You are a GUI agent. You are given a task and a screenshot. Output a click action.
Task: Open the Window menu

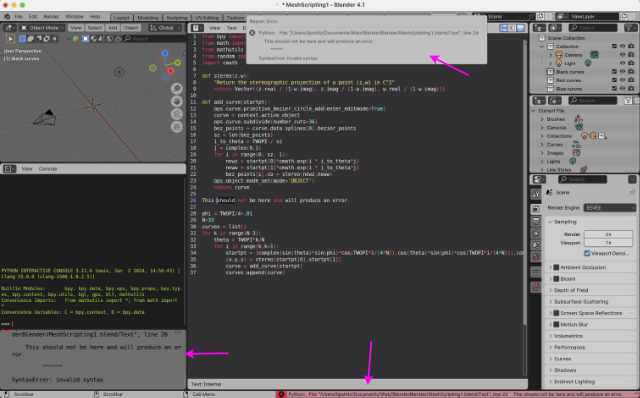point(74,17)
